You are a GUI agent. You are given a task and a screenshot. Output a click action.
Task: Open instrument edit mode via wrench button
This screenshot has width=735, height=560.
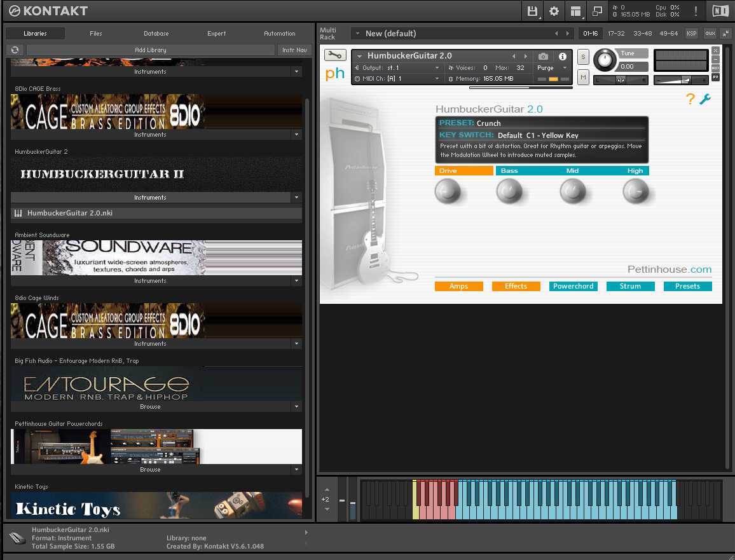coord(334,55)
